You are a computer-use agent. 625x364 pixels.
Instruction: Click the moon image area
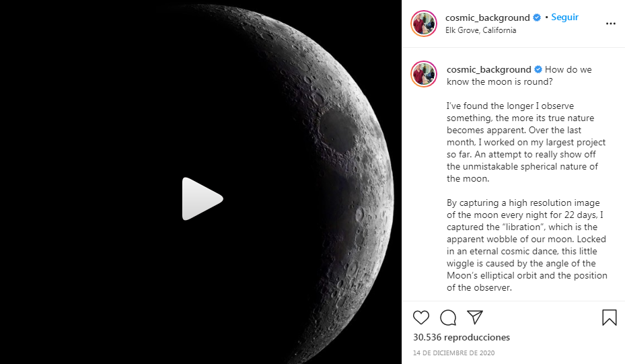click(x=201, y=182)
